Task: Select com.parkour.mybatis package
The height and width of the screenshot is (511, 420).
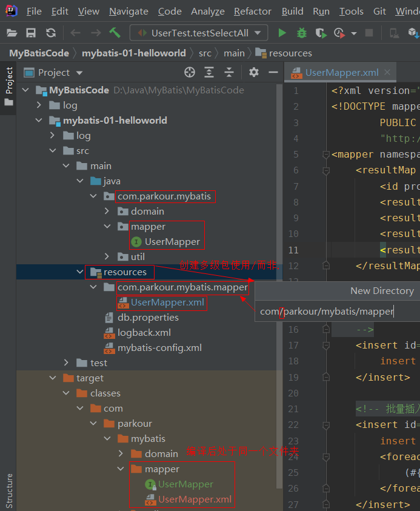Action: pos(164,196)
